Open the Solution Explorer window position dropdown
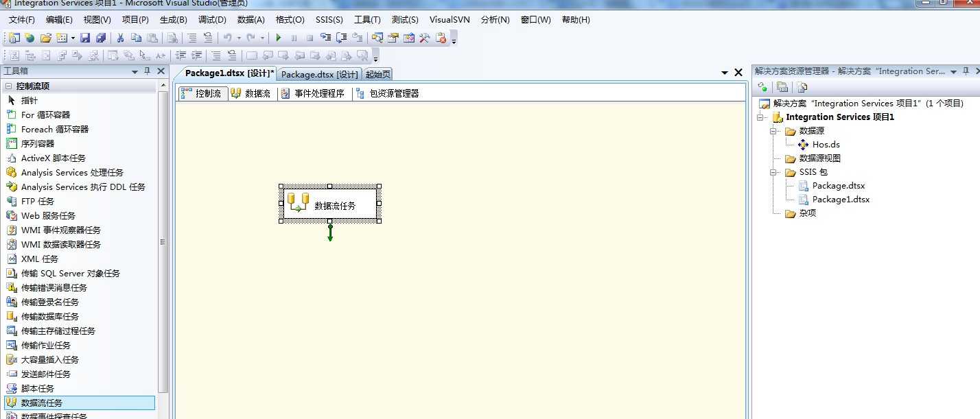This screenshot has width=980, height=419. coord(953,71)
